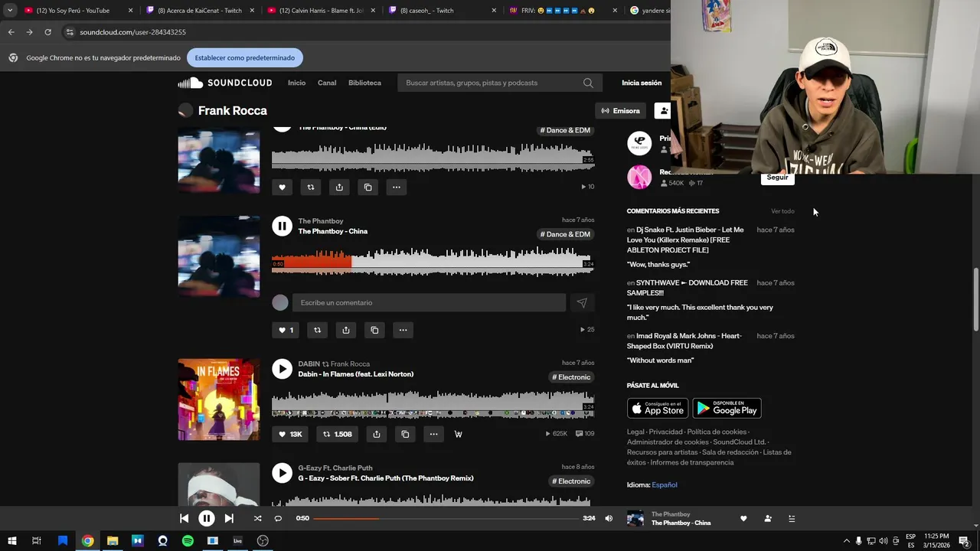Open more options for China (Edit) track
The width and height of the screenshot is (980, 551).
pyautogui.click(x=397, y=187)
